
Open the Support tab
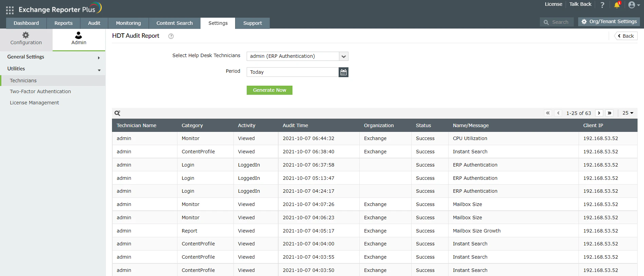tap(252, 23)
